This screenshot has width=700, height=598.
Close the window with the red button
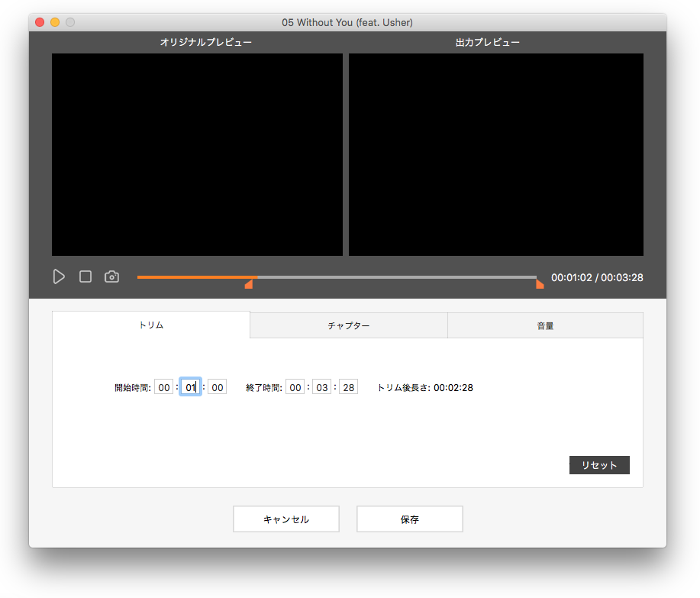click(x=40, y=22)
